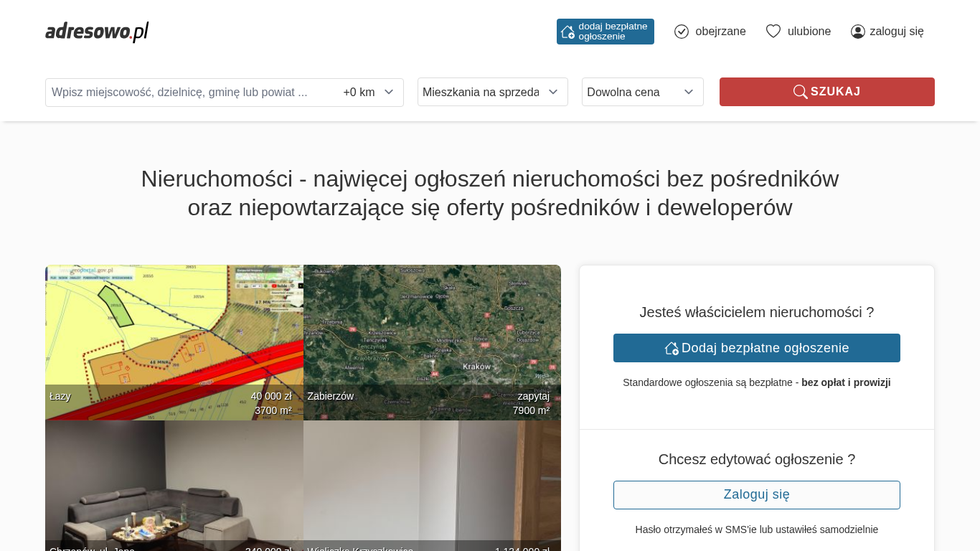Open zaloguj się in top navigation

point(896,32)
